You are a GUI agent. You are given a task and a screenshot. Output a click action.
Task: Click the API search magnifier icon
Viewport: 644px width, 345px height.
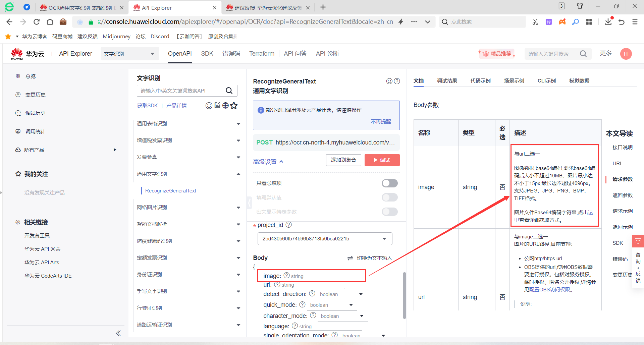229,91
